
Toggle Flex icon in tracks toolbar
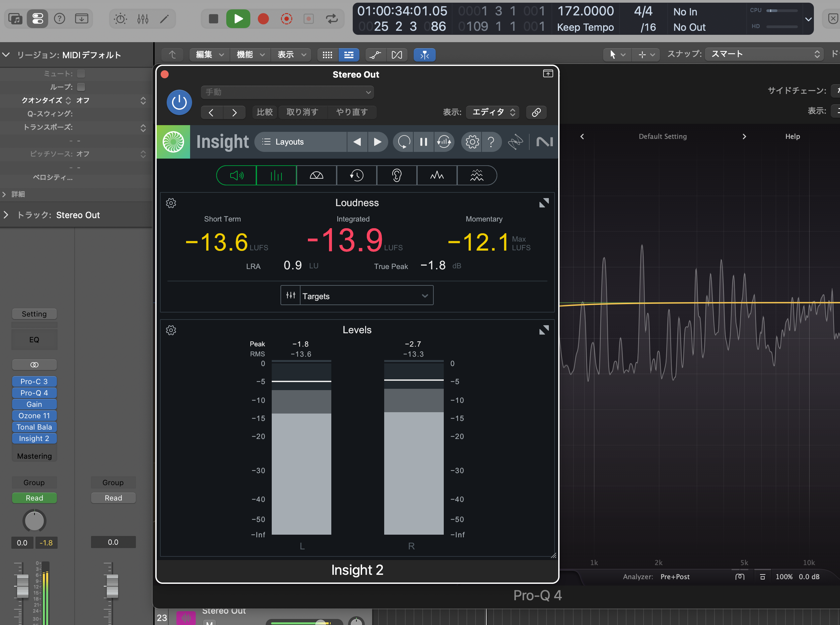pyautogui.click(x=397, y=55)
